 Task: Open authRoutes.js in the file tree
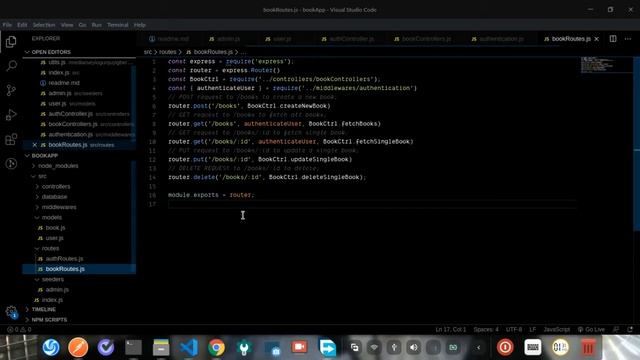(x=64, y=258)
